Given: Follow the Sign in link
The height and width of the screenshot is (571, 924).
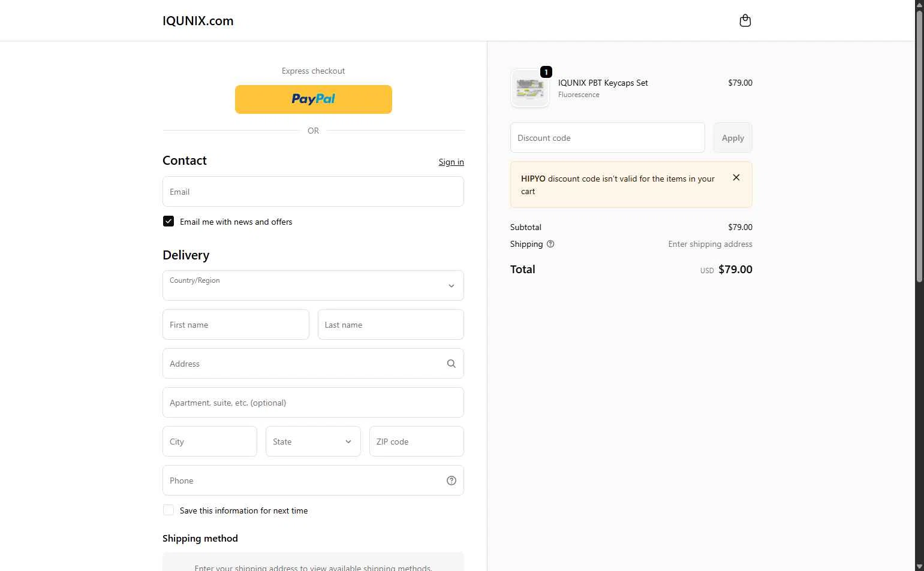Looking at the screenshot, I should pos(451,162).
